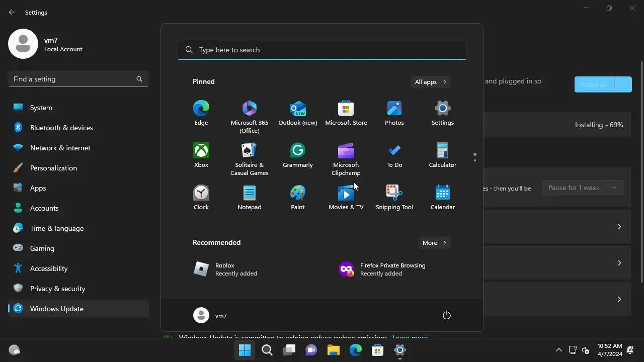Go to next pinned apps page dot
The width and height of the screenshot is (644, 362).
click(x=475, y=161)
